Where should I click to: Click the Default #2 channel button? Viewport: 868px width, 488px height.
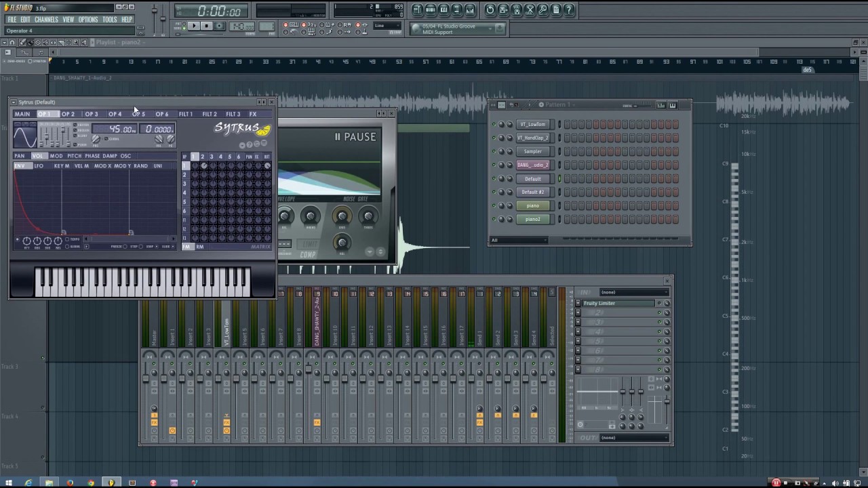532,192
